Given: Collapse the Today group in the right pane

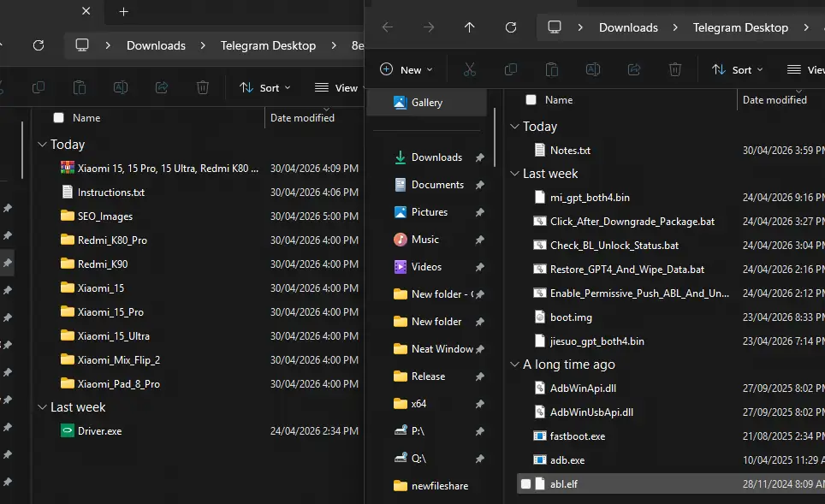Looking at the screenshot, I should pos(514,126).
